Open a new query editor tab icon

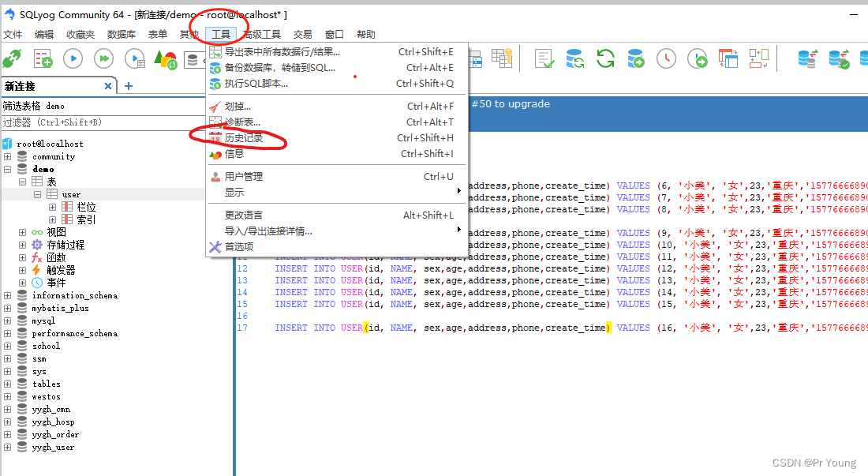coord(43,58)
